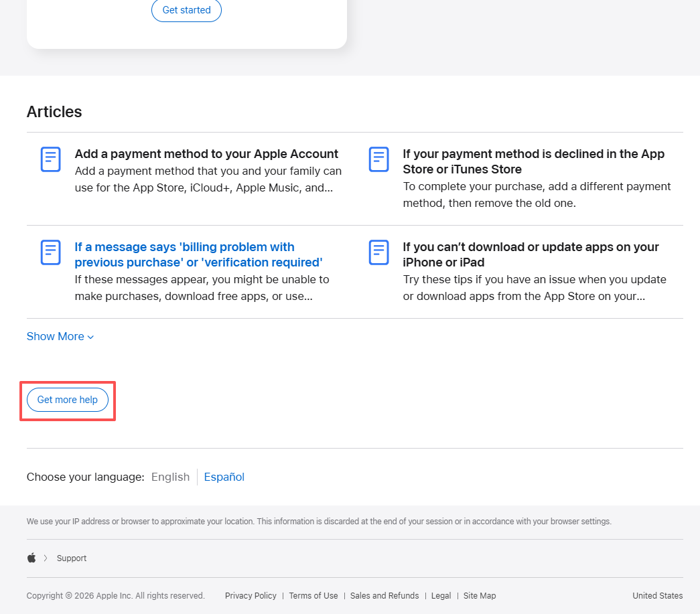Click document icon for can't download apps article

(378, 252)
